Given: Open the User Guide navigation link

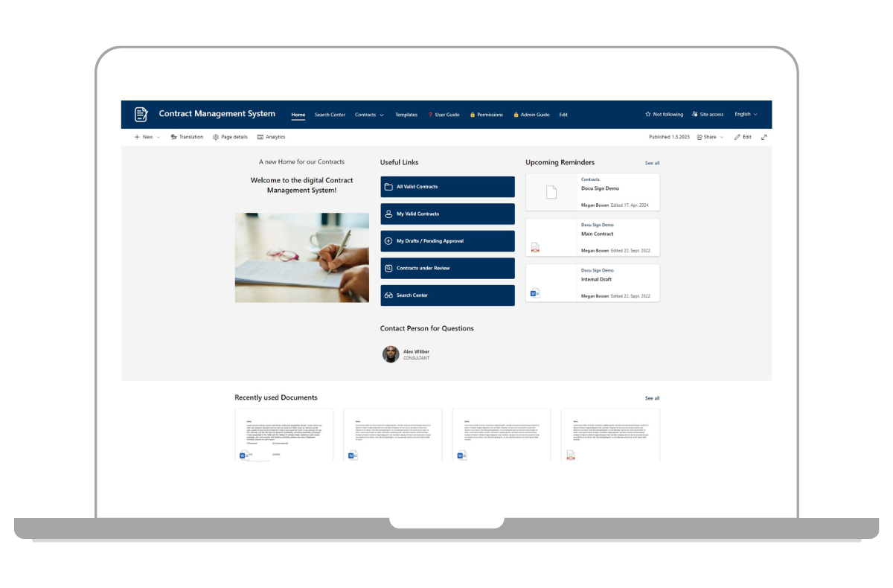Looking at the screenshot, I should 444,115.
